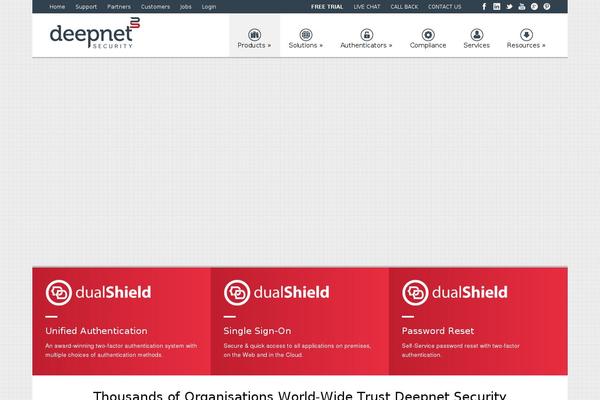
Task: Click the Products circular icon
Action: pos(254,34)
